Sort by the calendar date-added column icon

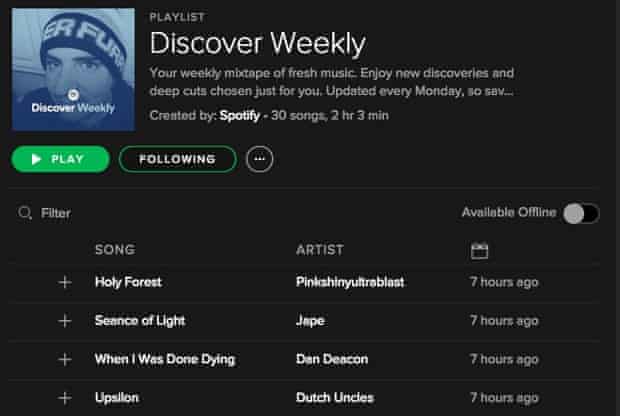point(480,251)
